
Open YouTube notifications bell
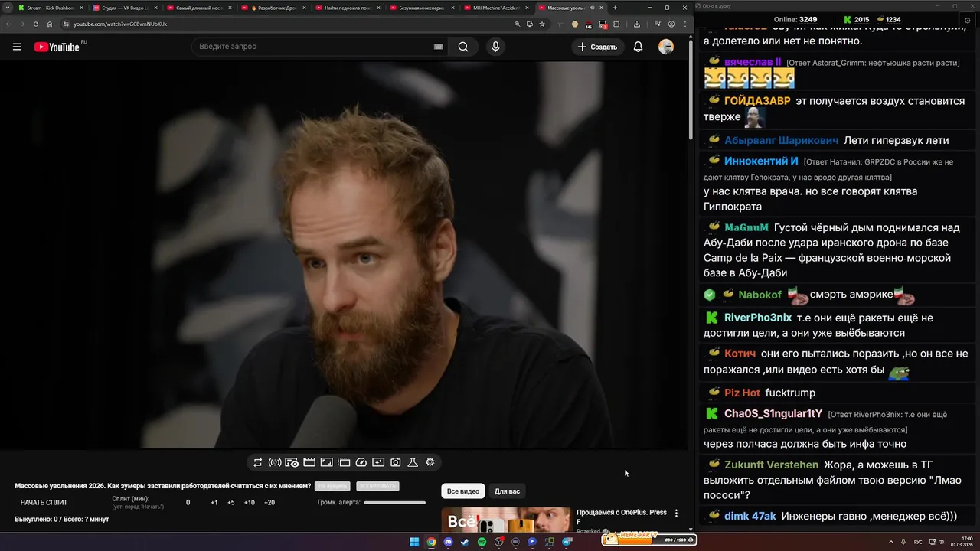tap(638, 47)
